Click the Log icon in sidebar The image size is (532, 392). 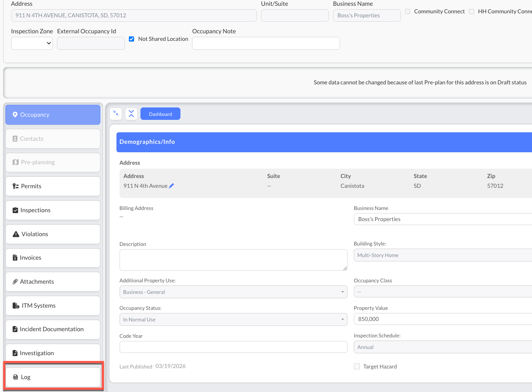tap(15, 377)
